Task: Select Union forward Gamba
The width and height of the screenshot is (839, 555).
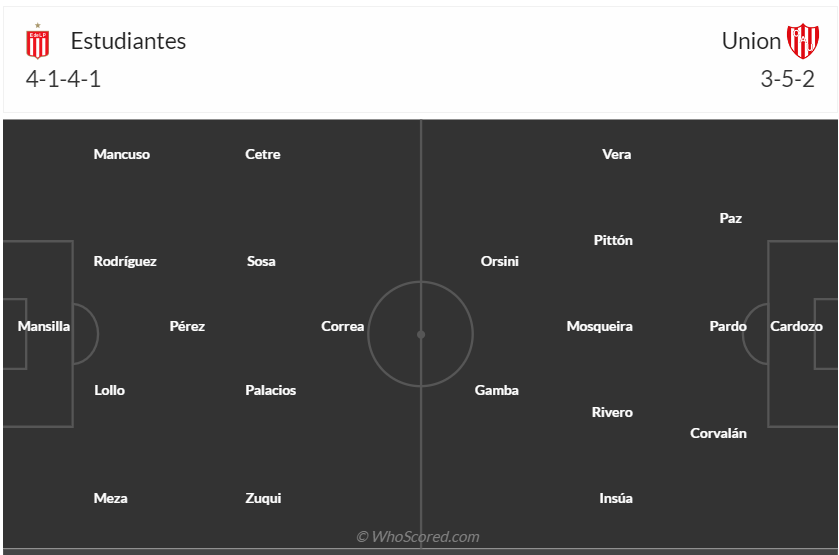Action: click(x=497, y=390)
